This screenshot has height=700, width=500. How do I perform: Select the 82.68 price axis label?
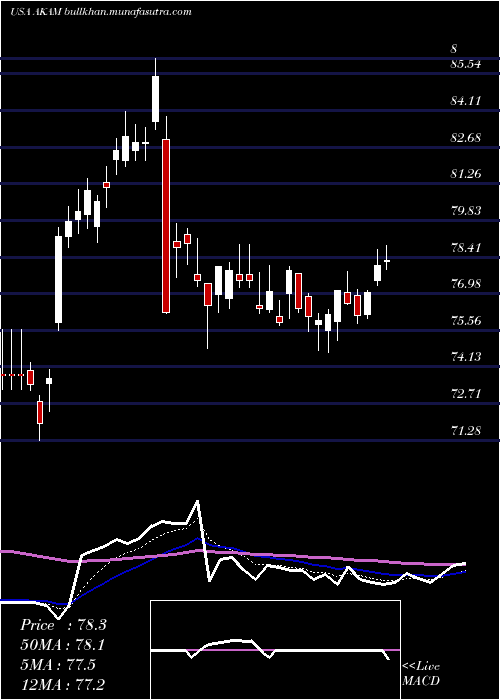(x=466, y=138)
